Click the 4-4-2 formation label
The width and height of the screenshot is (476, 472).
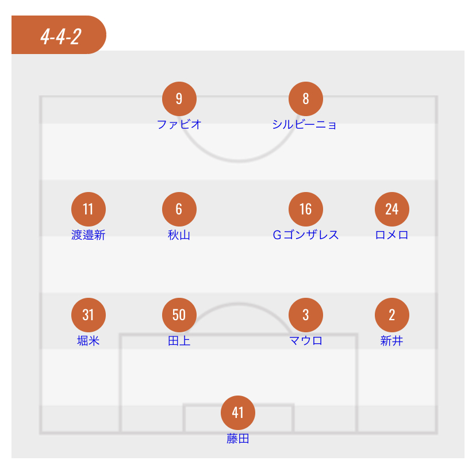coord(60,36)
